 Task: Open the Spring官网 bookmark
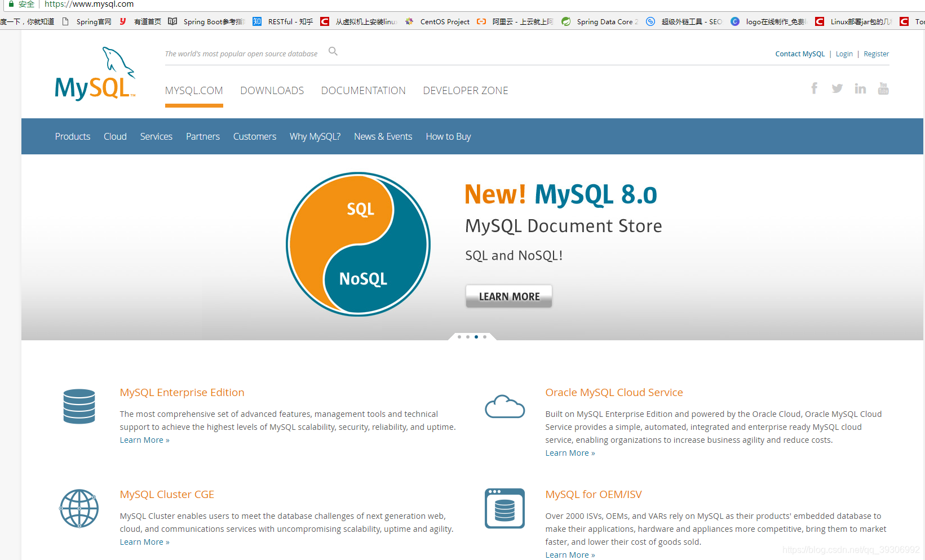coord(87,21)
